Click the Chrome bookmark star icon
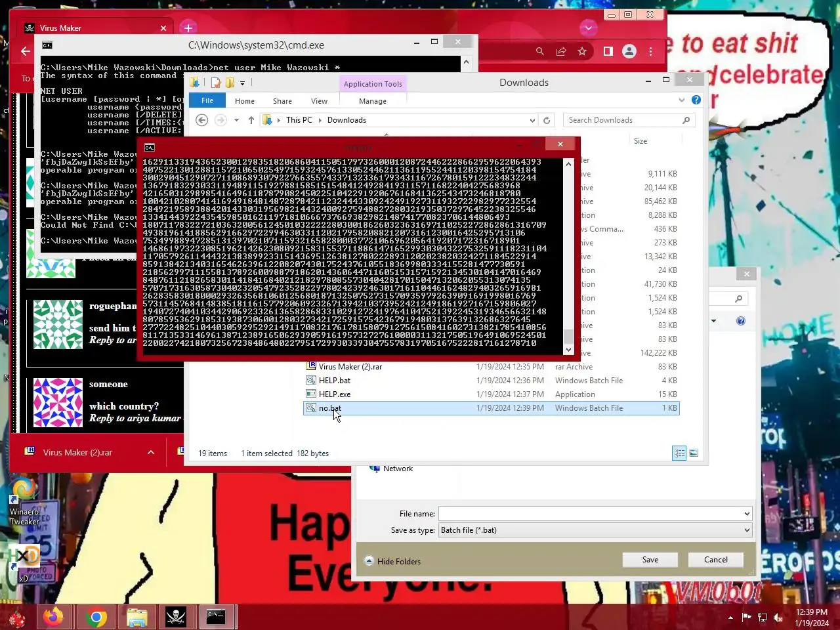840x630 pixels. 582,51
